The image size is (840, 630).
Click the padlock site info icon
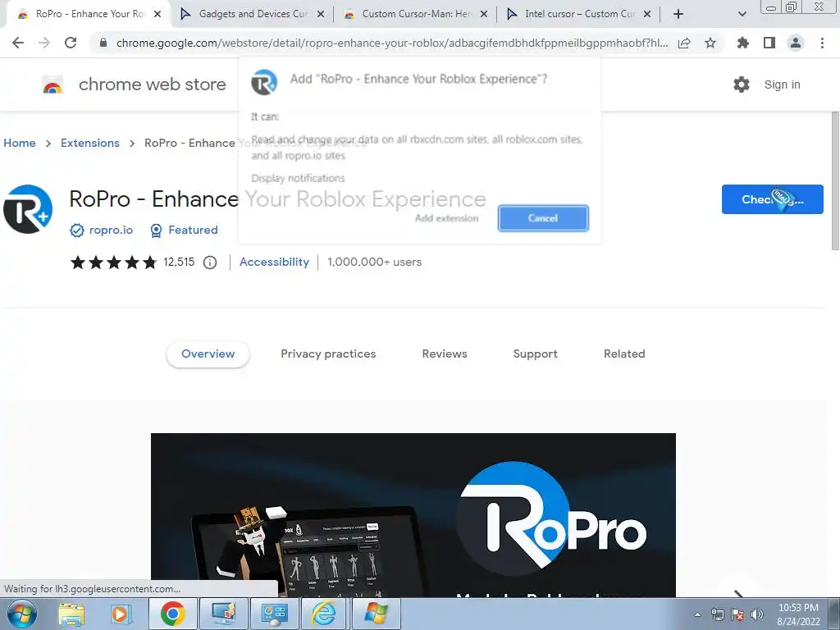(x=103, y=43)
